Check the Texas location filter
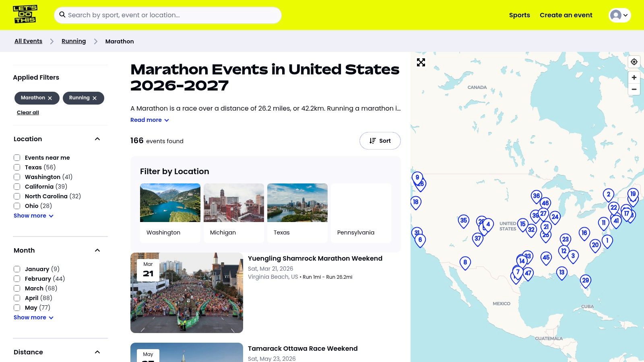 [17, 167]
